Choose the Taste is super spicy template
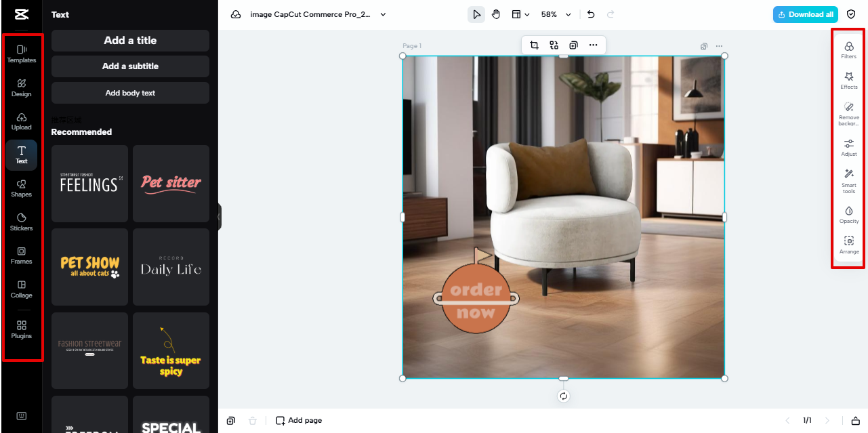 coord(171,350)
